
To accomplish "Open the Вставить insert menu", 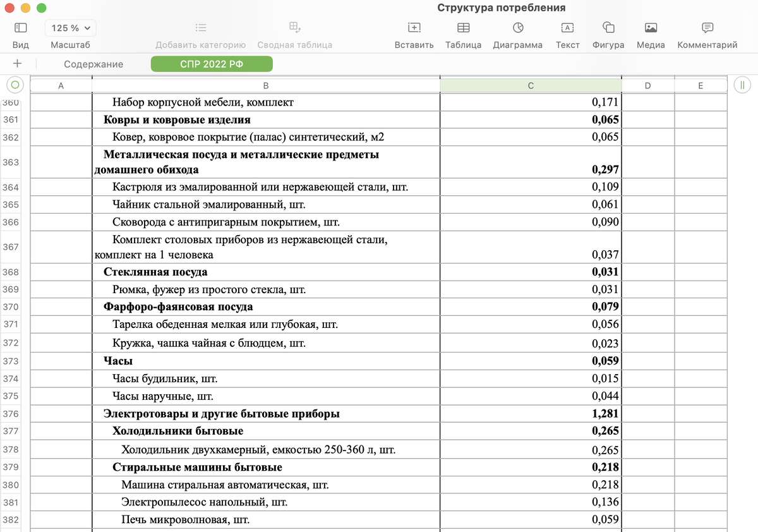I will pyautogui.click(x=414, y=28).
